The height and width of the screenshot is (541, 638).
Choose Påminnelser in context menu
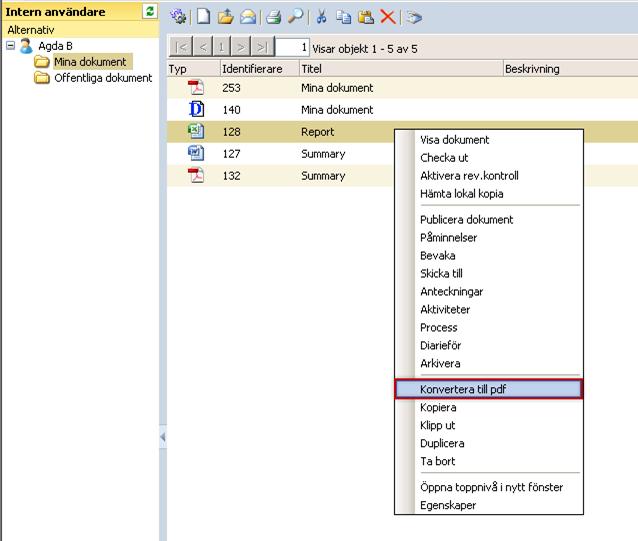(x=489, y=238)
